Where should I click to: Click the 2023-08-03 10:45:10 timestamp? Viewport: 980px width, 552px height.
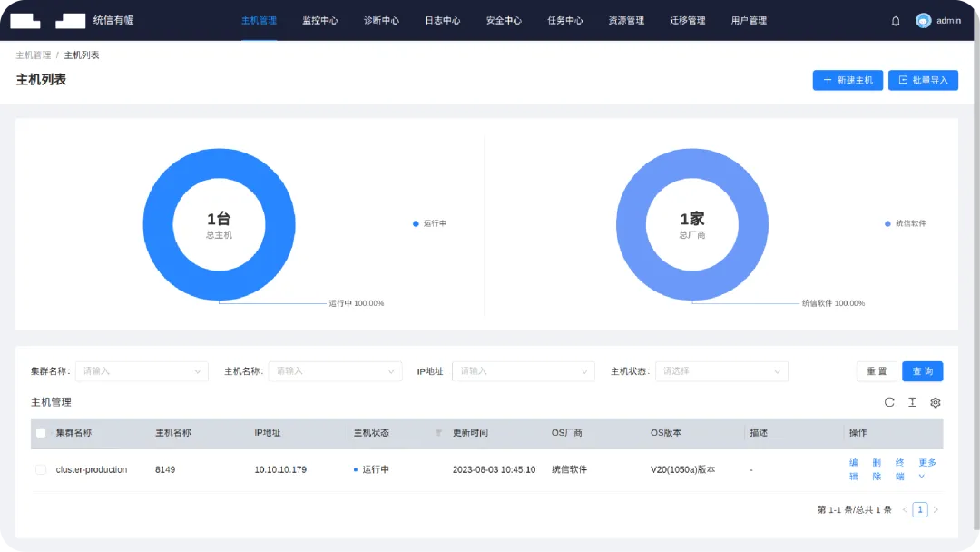point(494,469)
